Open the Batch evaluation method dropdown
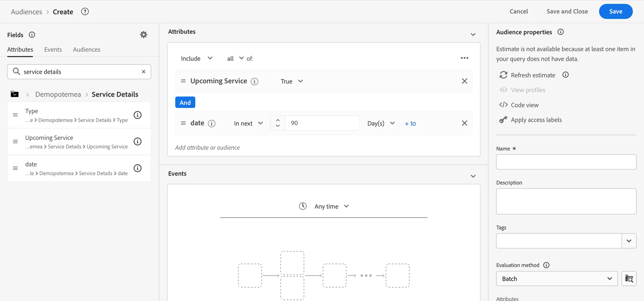 (x=557, y=279)
